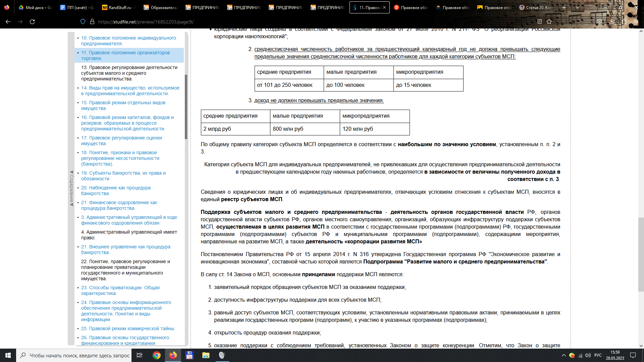The image size is (644, 362).
Task: Save page to Pocket
Action: (600, 22)
